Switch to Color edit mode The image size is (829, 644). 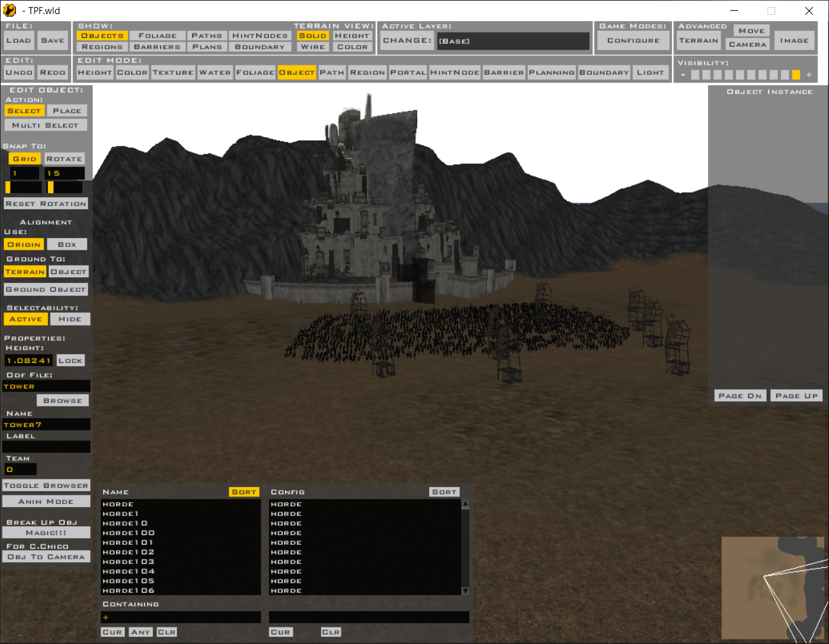133,72
